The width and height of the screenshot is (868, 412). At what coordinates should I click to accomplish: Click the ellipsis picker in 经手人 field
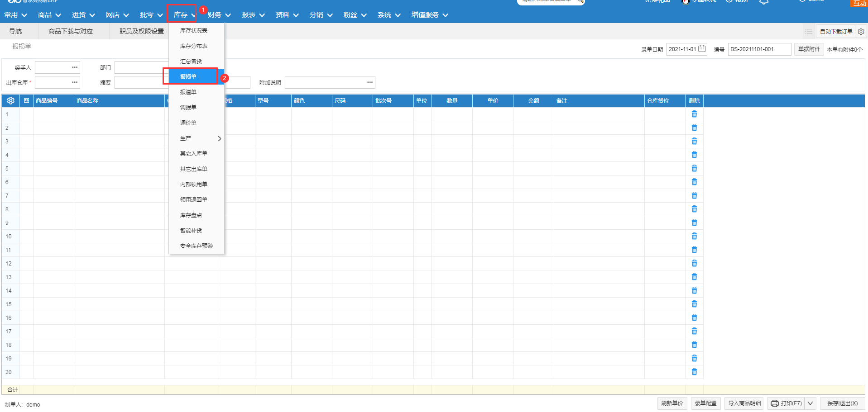pos(75,67)
